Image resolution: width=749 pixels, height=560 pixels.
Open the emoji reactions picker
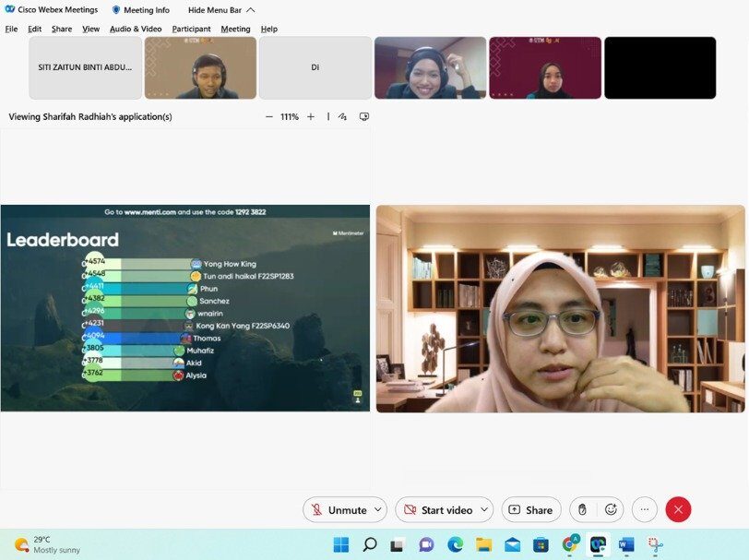(611, 509)
